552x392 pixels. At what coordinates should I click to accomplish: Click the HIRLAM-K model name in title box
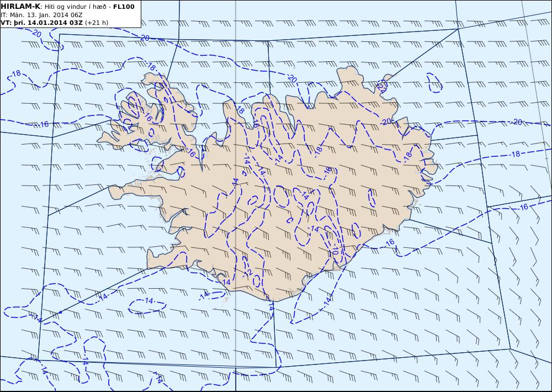coord(21,6)
